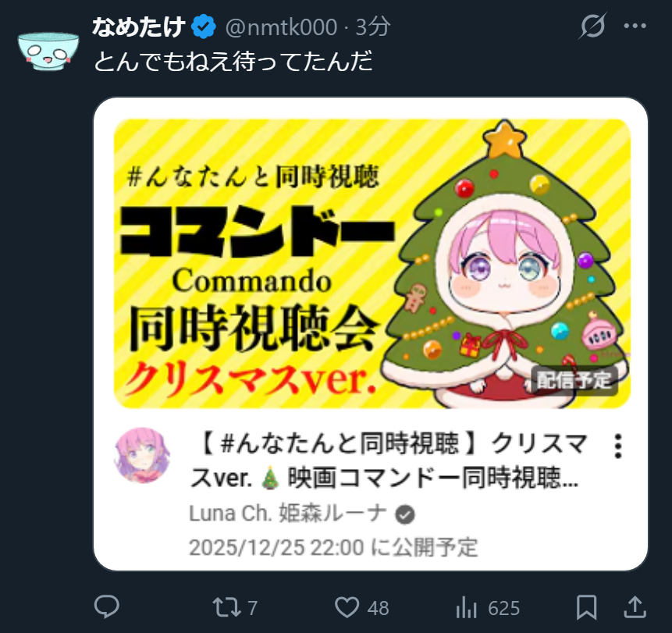Bookmark this post

pos(586,607)
